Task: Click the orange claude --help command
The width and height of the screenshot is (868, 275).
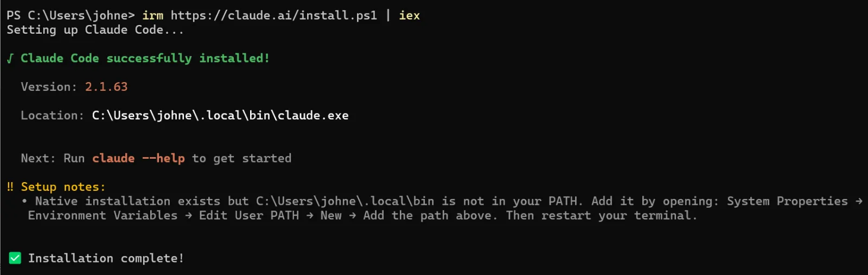Action: (138, 158)
